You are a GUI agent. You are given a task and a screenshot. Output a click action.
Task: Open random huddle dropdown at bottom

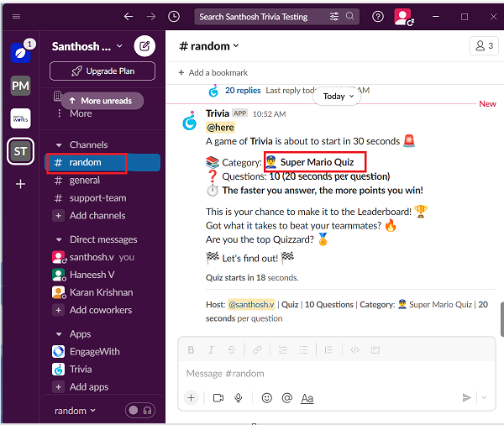[x=75, y=411]
